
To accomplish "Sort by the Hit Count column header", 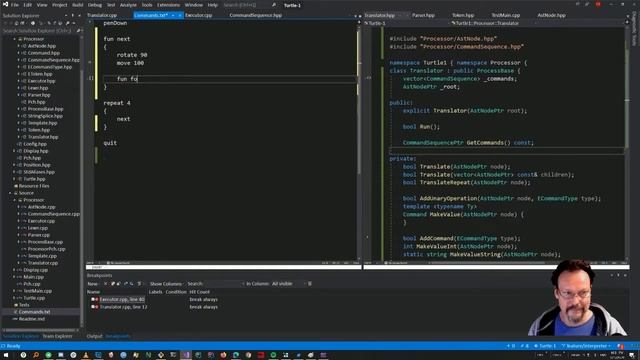I will point(200,292).
